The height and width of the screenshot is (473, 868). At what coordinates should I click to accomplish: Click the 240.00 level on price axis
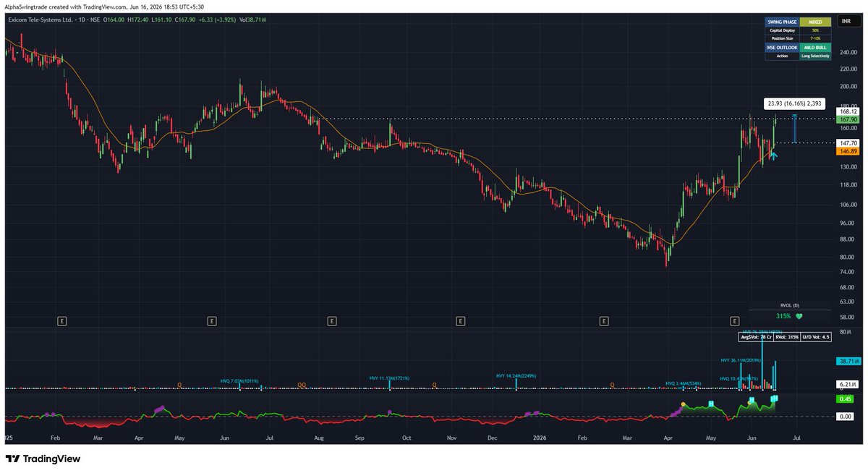point(848,52)
